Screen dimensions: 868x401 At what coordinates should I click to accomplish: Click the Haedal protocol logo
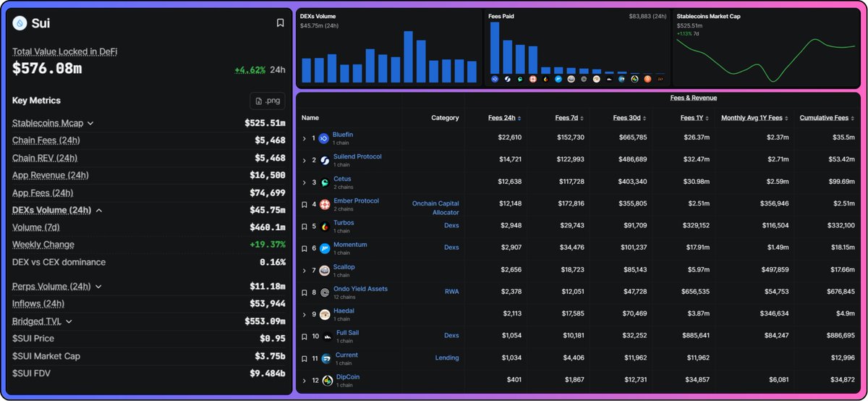[x=325, y=315]
